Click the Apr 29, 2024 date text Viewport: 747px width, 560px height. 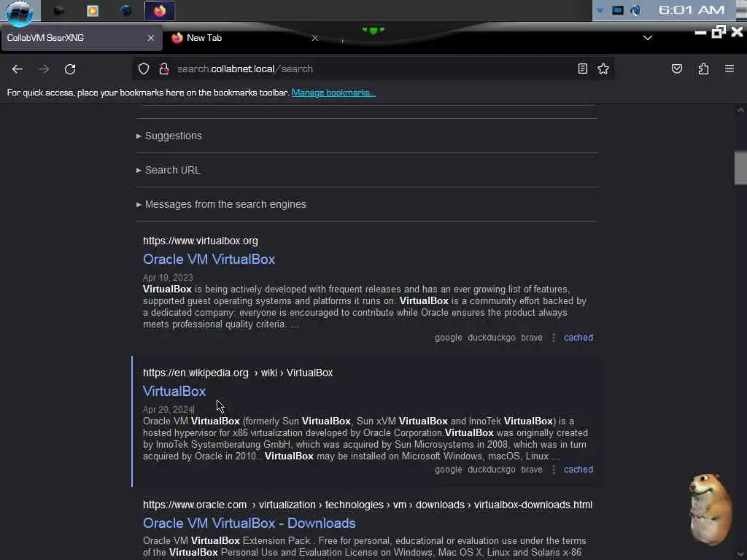[x=168, y=410]
